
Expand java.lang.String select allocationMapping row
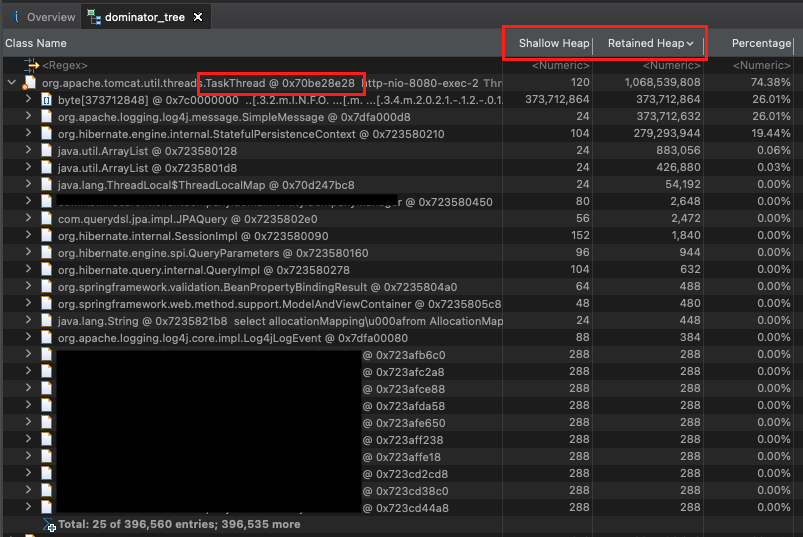[29, 320]
